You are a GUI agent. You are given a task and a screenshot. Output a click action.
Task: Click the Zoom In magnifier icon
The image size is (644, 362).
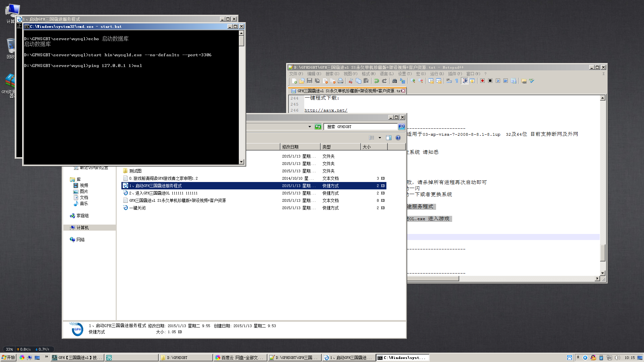[413, 81]
